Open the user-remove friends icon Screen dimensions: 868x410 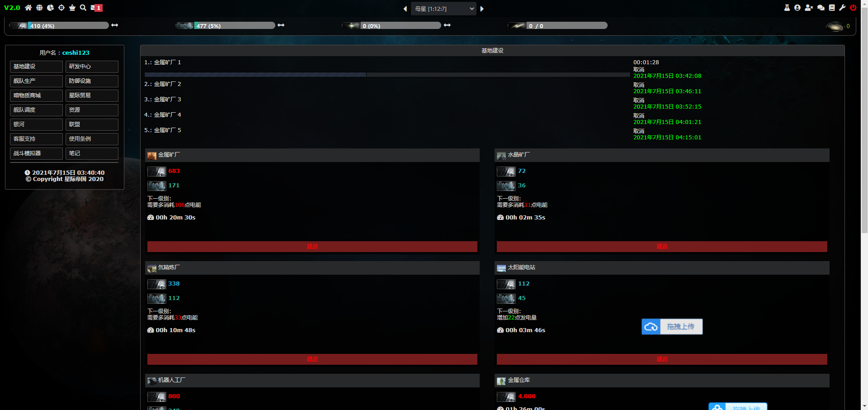[809, 8]
